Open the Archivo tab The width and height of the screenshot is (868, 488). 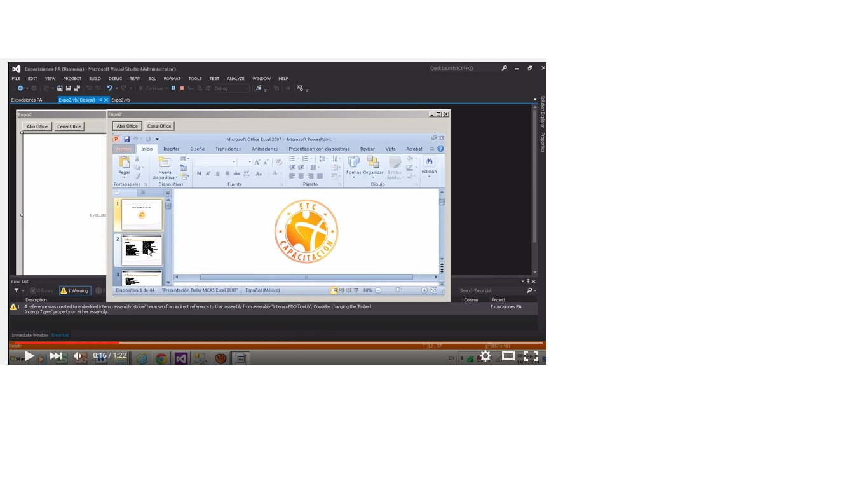coord(123,149)
